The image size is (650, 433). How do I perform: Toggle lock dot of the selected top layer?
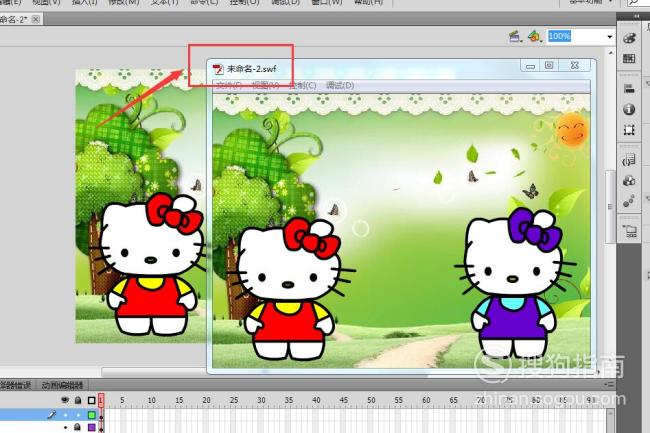(x=78, y=414)
